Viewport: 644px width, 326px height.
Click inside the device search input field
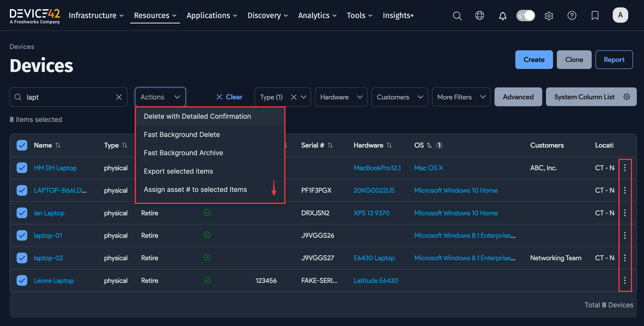[68, 97]
